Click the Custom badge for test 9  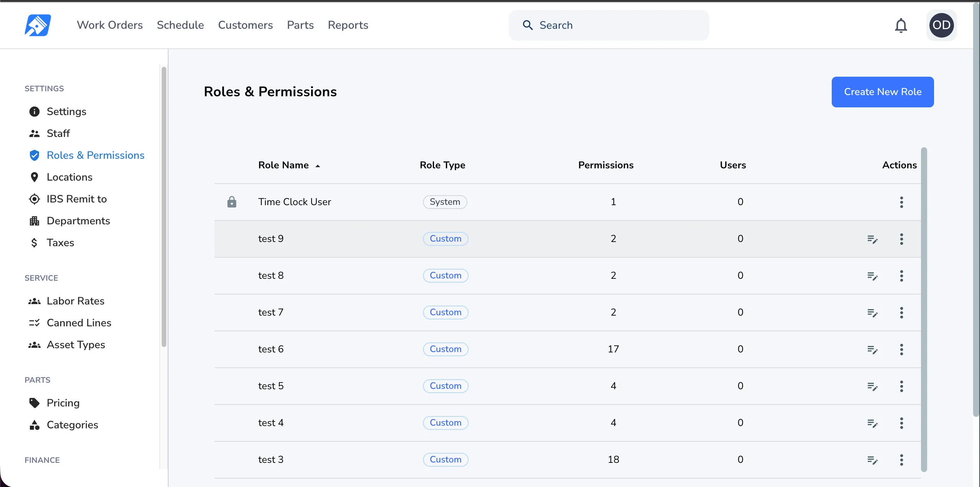tap(446, 239)
